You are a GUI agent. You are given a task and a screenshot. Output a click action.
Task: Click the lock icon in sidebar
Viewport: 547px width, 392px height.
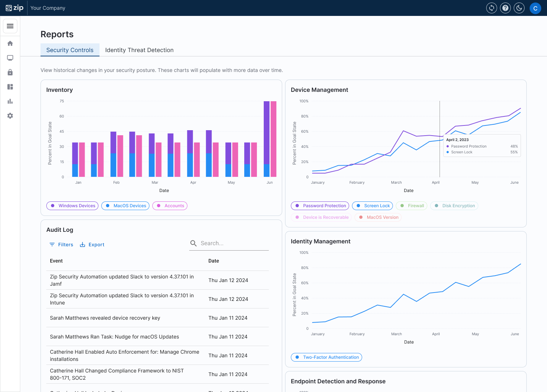click(10, 72)
